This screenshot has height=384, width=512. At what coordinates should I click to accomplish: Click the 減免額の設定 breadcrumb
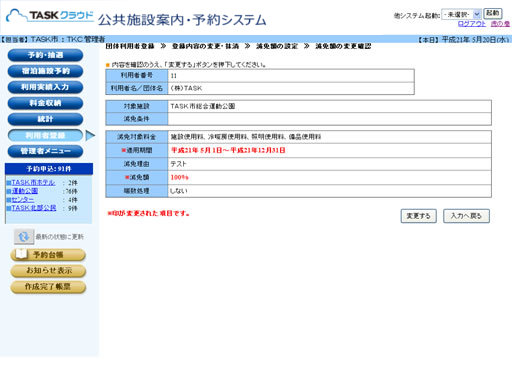[x=277, y=46]
